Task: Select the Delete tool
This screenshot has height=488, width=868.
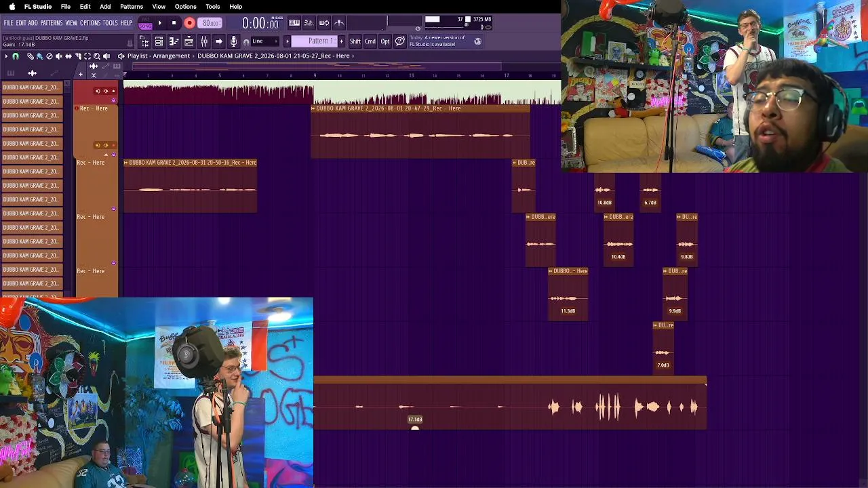Action: tap(49, 56)
